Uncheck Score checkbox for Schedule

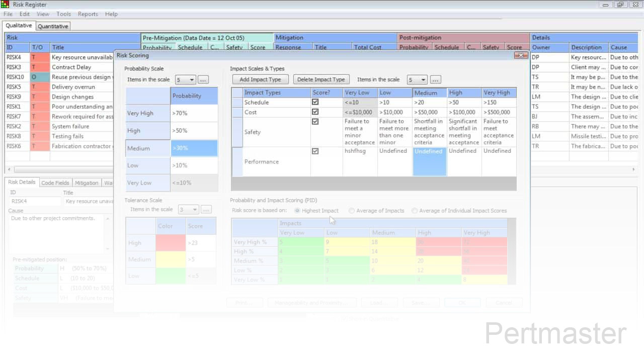[x=315, y=102]
